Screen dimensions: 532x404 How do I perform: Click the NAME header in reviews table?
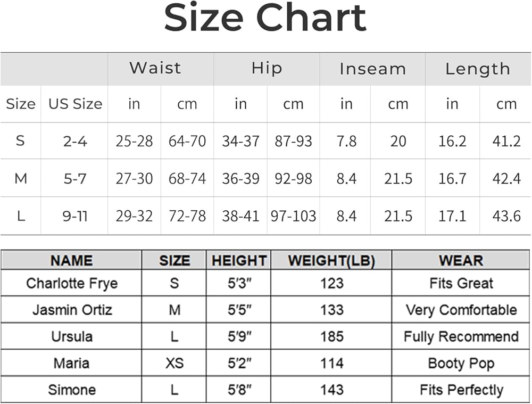71,261
